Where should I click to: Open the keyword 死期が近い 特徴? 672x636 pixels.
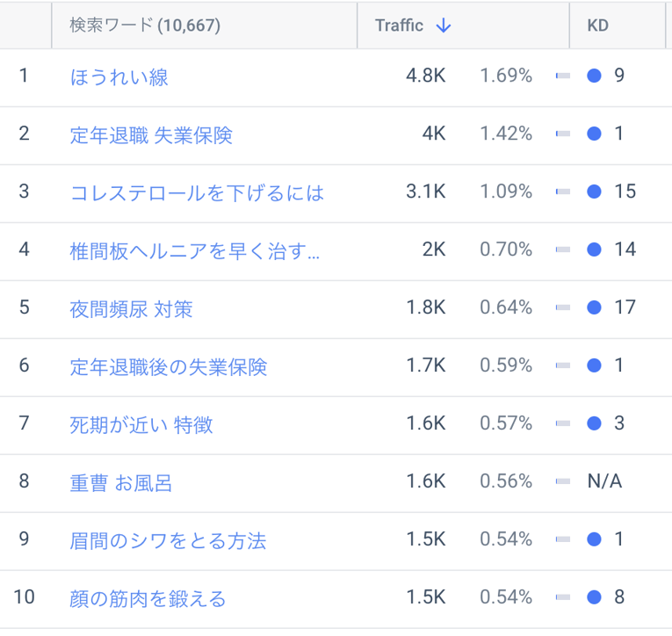pos(141,425)
